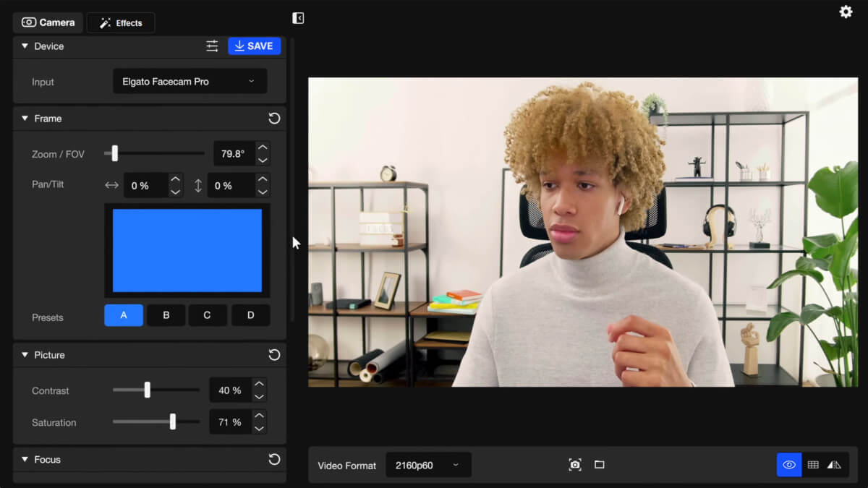Open the Video Format dropdown
This screenshot has height=488, width=868.
(x=428, y=465)
